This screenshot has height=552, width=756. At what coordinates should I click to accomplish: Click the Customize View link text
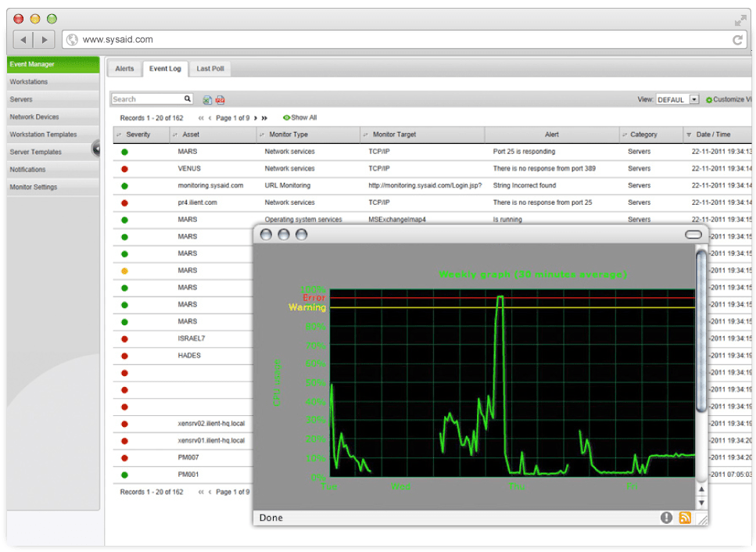[x=732, y=99]
